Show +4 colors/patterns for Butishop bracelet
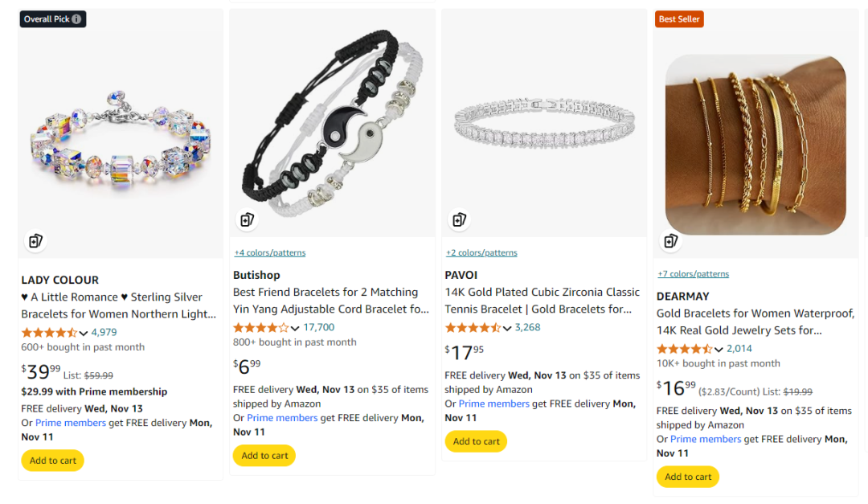The image size is (868, 504). (269, 252)
